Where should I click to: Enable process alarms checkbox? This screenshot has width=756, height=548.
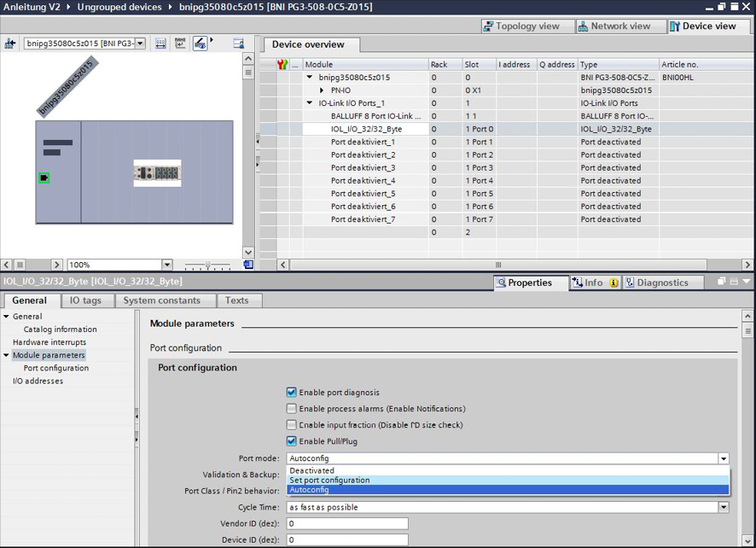292,409
